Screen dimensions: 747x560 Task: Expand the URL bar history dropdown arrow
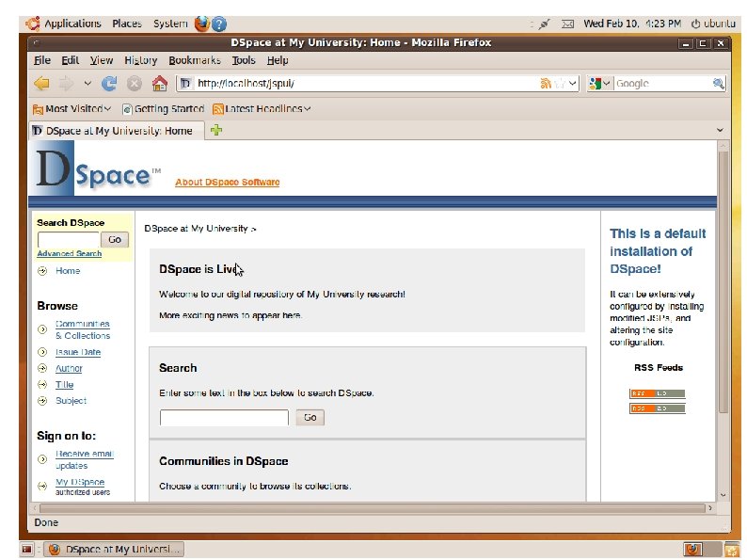pyautogui.click(x=573, y=84)
